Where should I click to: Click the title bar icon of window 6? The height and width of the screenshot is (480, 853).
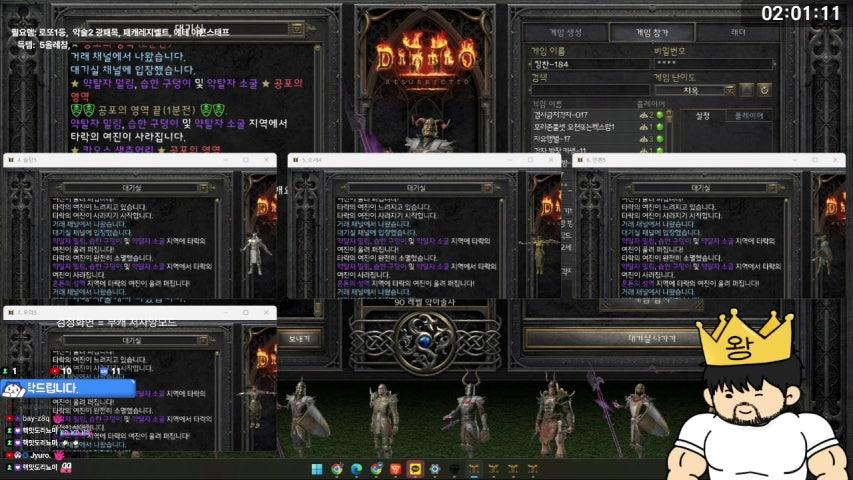tap(580, 160)
